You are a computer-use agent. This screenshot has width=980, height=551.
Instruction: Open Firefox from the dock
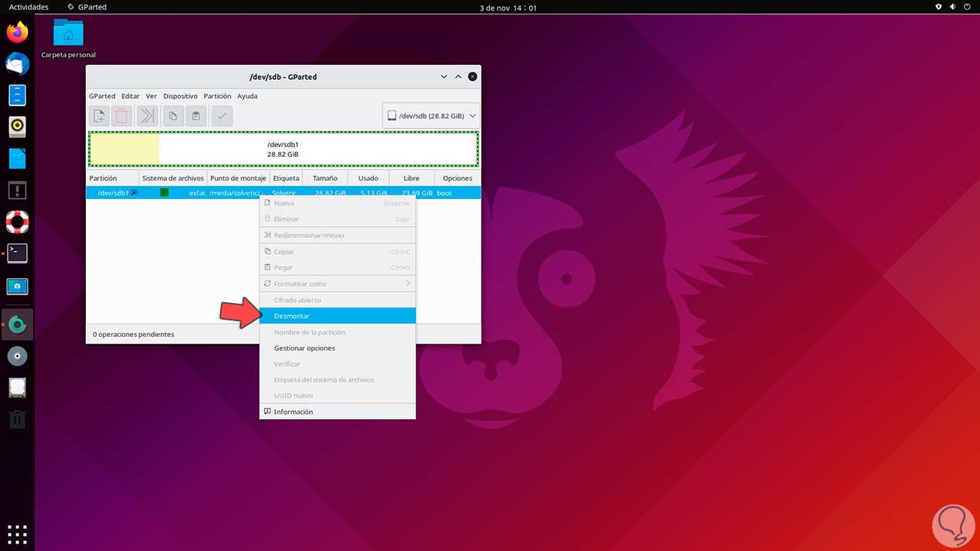(x=17, y=32)
